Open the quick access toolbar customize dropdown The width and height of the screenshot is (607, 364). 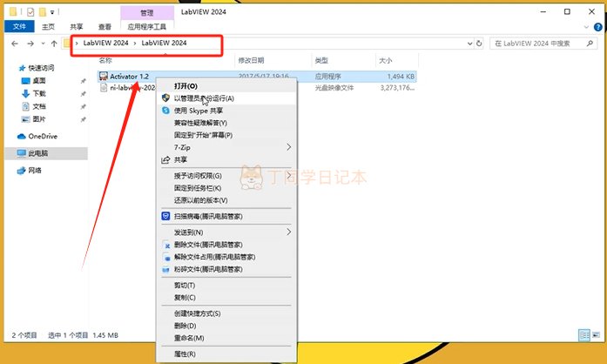pyautogui.click(x=52, y=12)
